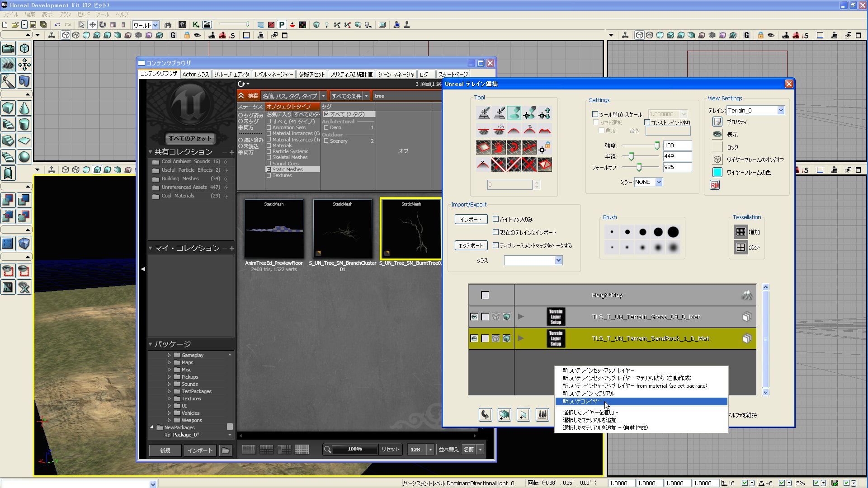Click the binoculars search icon in the toolbar
Image resolution: width=868 pixels, height=488 pixels.
click(x=168, y=25)
